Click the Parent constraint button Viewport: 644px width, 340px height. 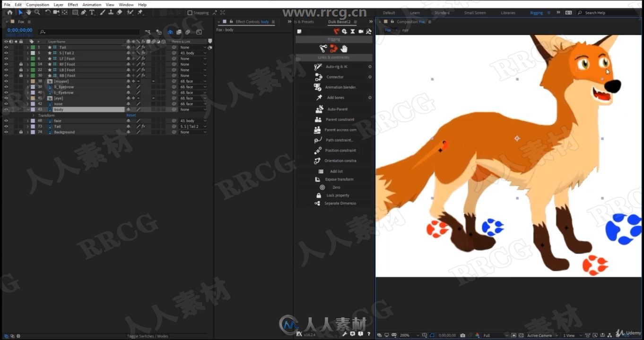335,119
